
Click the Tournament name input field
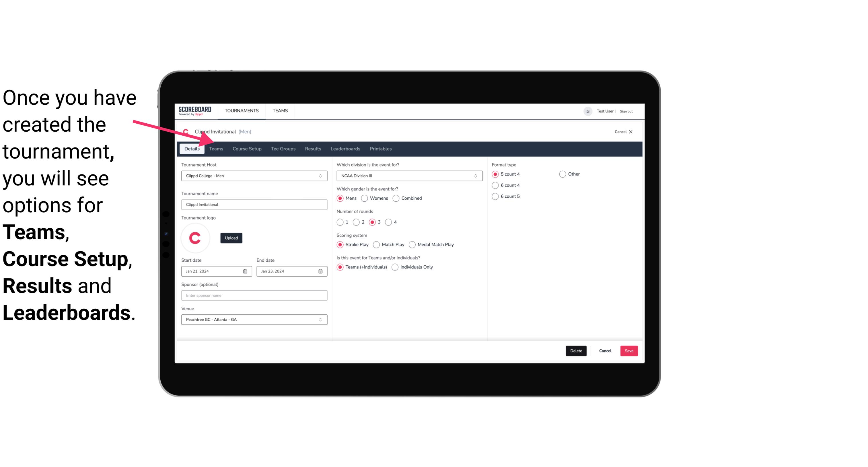point(254,204)
